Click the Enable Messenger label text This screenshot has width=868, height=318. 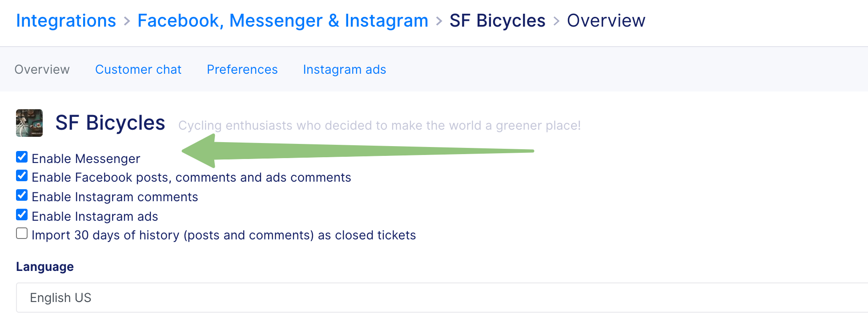coord(86,159)
